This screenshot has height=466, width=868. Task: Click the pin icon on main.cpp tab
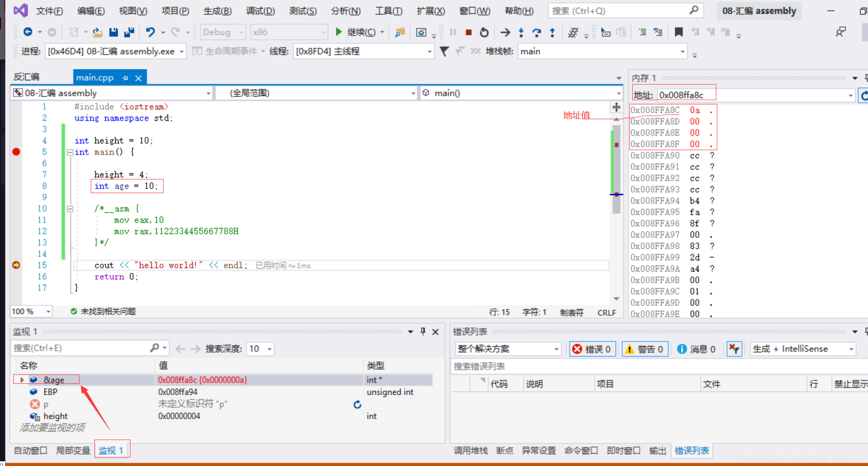tap(125, 78)
